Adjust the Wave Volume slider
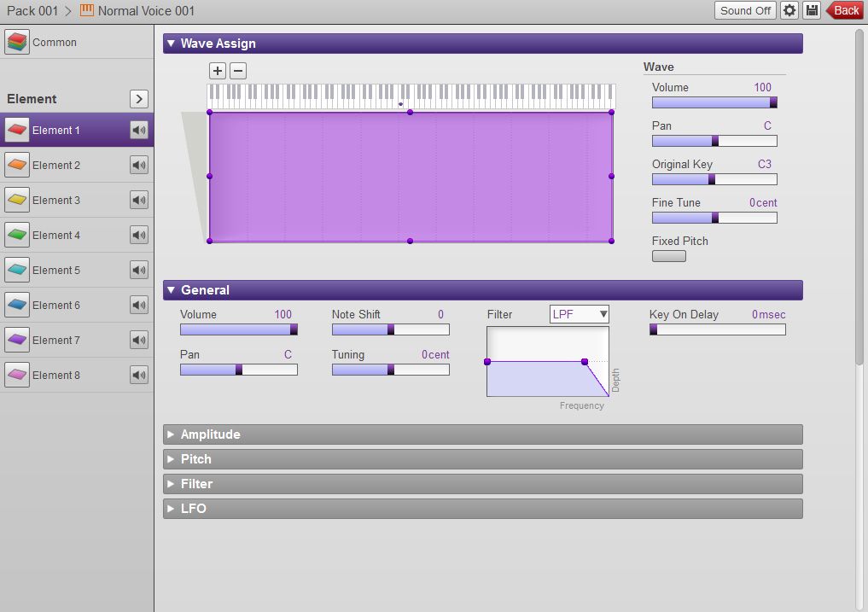This screenshot has width=868, height=612. 714,102
